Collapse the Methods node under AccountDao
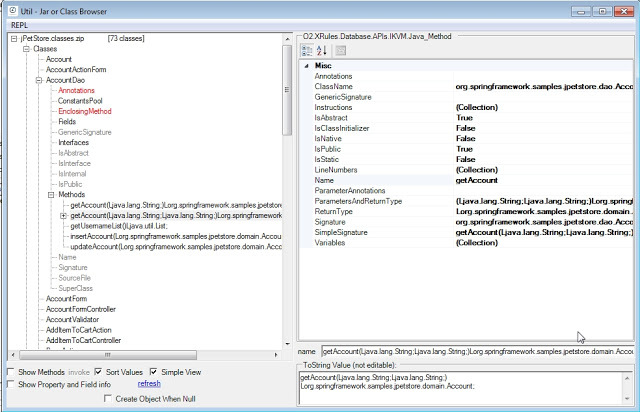The width and height of the screenshot is (640, 412). 51,195
